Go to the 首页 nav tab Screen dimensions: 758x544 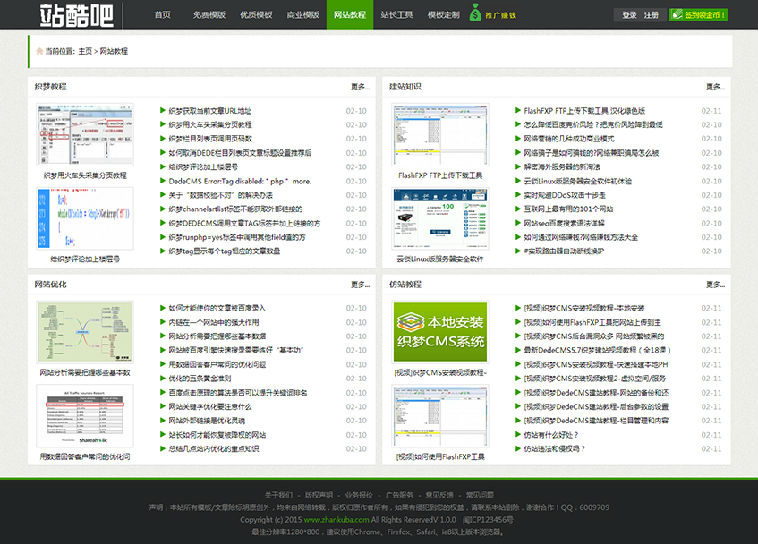coord(162,15)
